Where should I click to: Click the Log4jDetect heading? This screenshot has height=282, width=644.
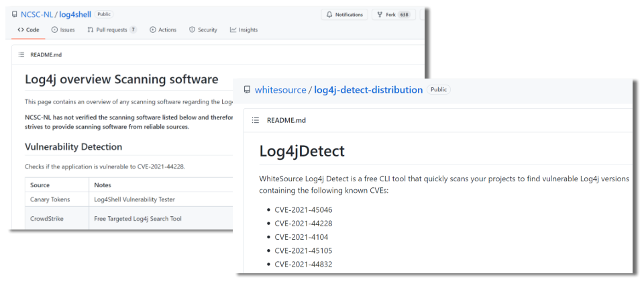(x=302, y=151)
